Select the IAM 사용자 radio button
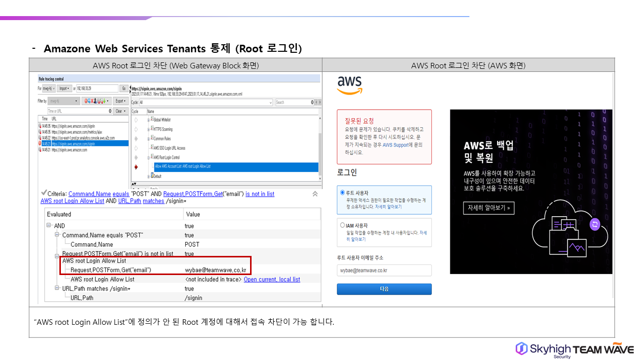Screen dimensions: 644x362 point(343,226)
